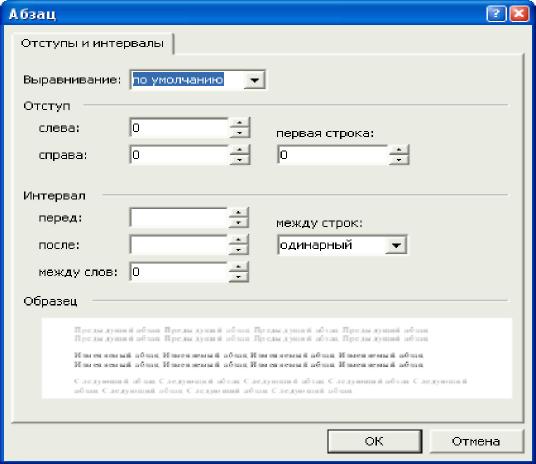The height and width of the screenshot is (464, 536).
Task: Decrease the 'первая строка' indent value
Action: 399,160
